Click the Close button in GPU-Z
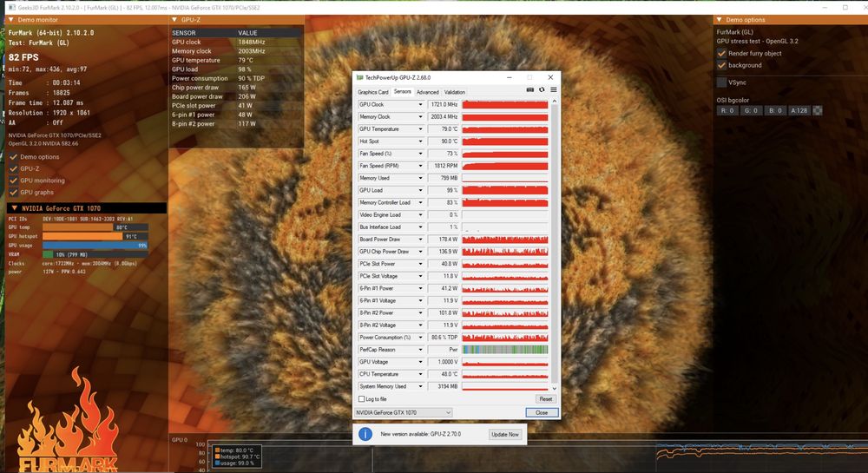The height and width of the screenshot is (473, 868). pyautogui.click(x=542, y=413)
